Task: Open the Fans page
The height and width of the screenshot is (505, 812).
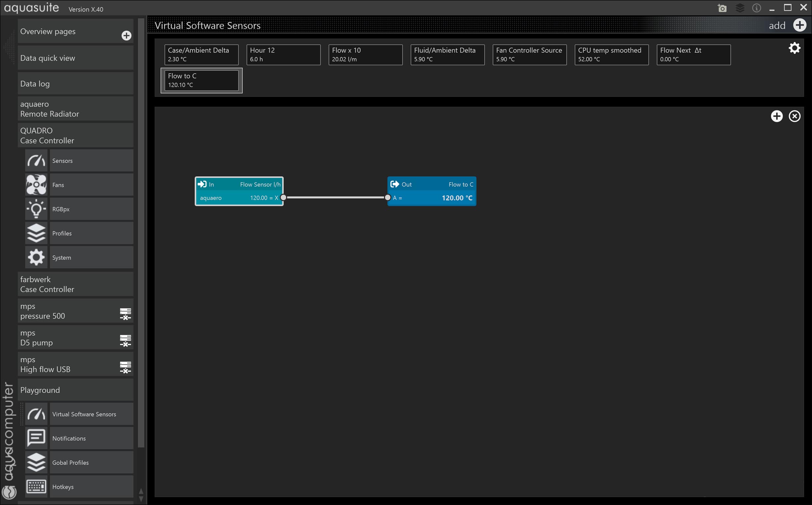Action: (92, 185)
